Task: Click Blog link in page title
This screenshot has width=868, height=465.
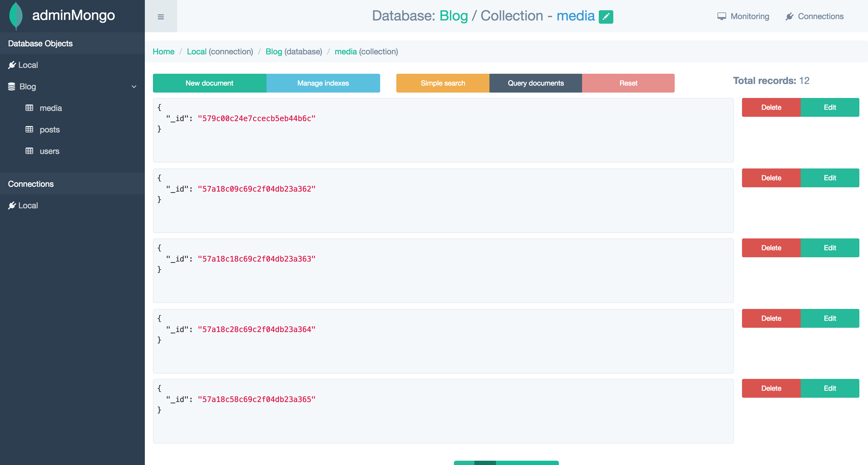Action: pos(454,16)
